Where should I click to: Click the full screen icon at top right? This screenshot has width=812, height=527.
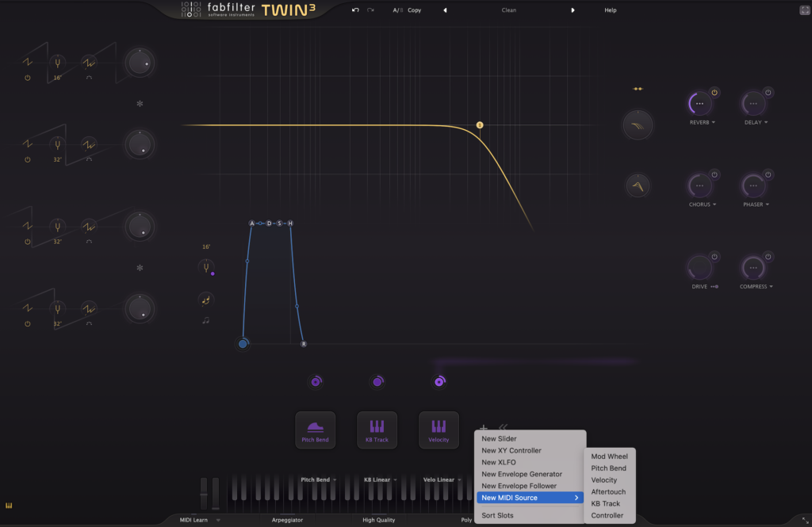tap(803, 10)
